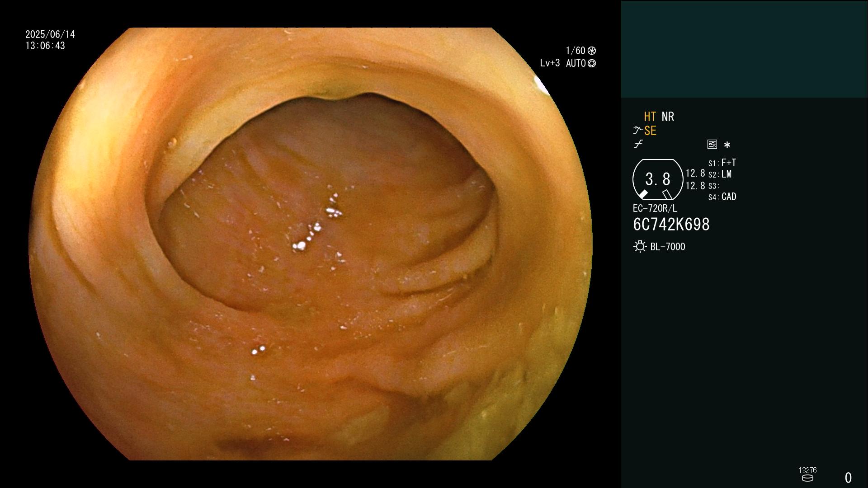Screen dimensions: 868x488
Task: Click the 0 image count
Action: (x=848, y=478)
